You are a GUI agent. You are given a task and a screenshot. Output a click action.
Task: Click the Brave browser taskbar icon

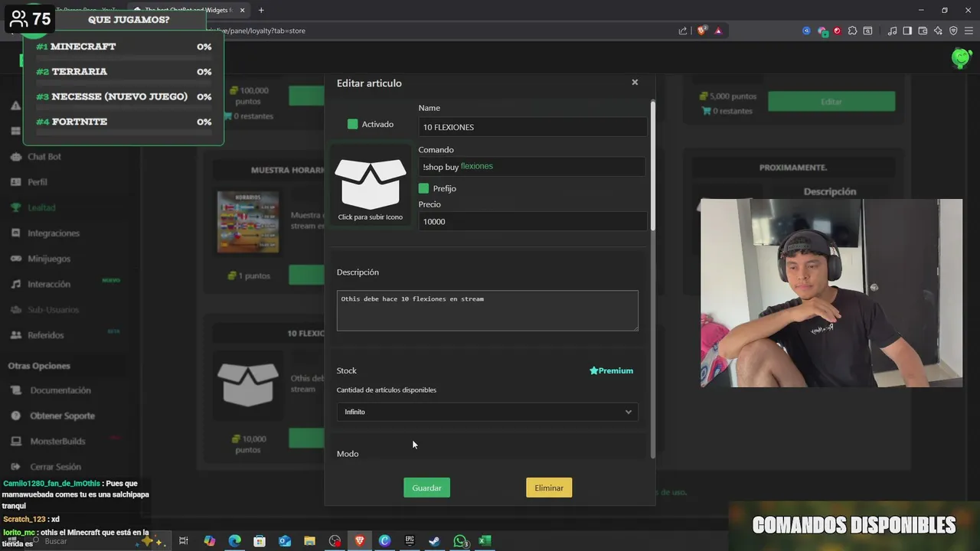(360, 541)
